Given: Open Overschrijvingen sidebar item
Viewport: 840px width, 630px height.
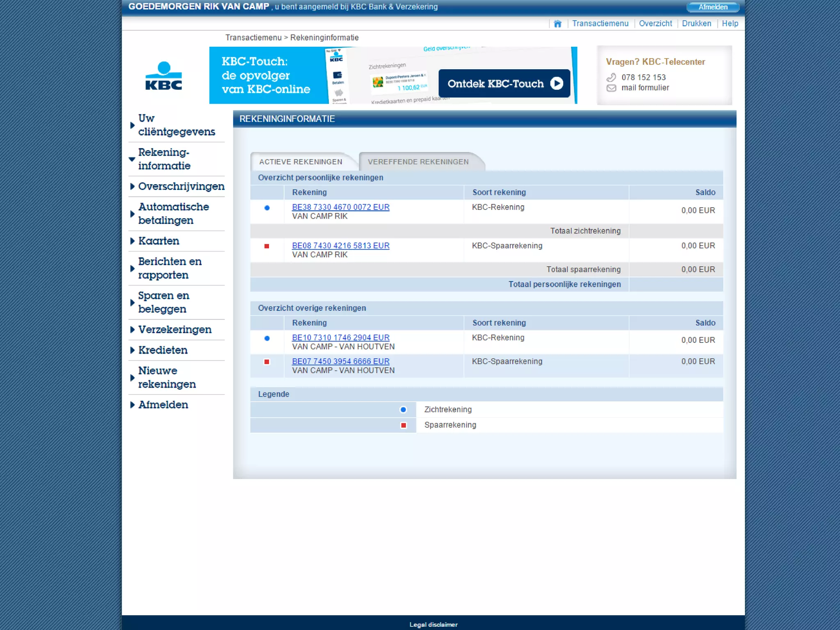Looking at the screenshot, I should tap(181, 186).
